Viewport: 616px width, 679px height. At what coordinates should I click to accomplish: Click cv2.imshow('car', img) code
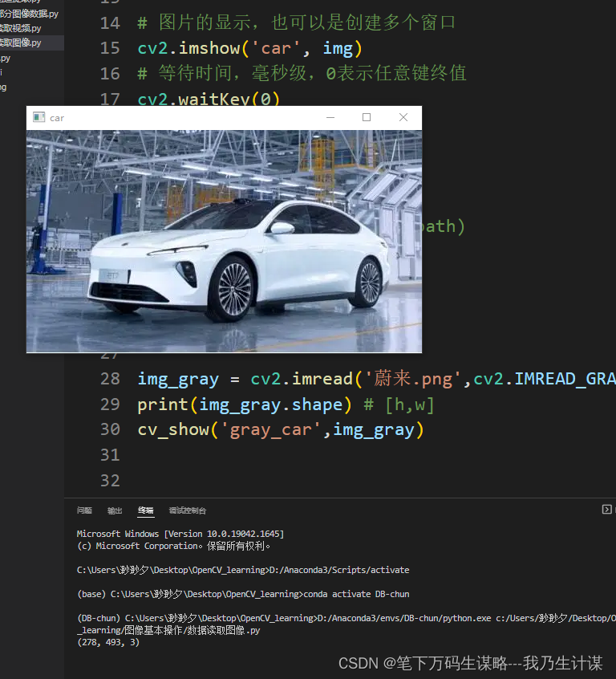(x=249, y=48)
